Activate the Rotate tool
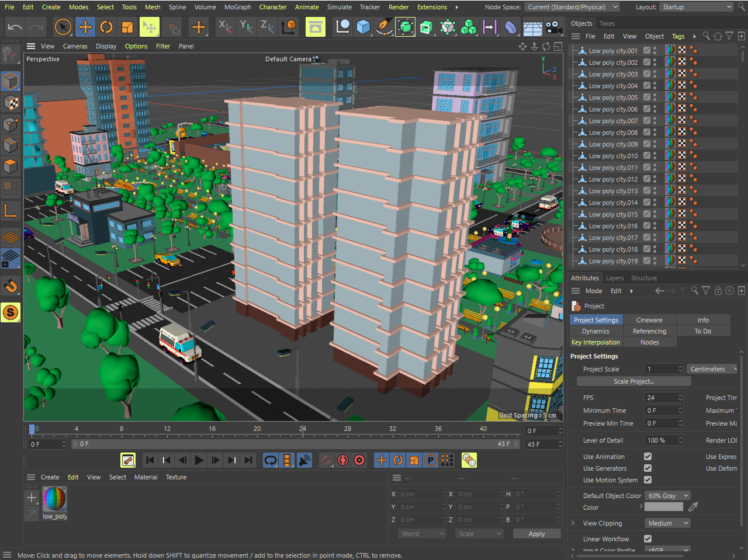 click(x=106, y=27)
